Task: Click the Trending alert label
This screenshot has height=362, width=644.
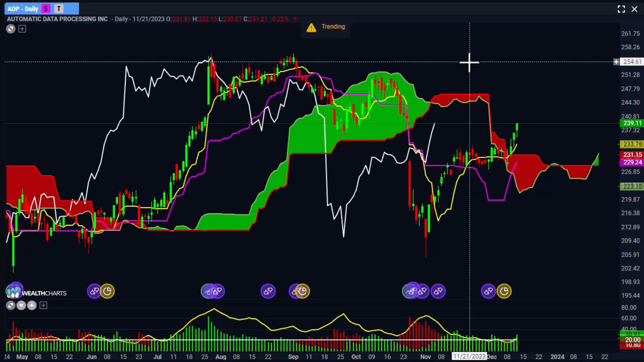Action: click(333, 26)
